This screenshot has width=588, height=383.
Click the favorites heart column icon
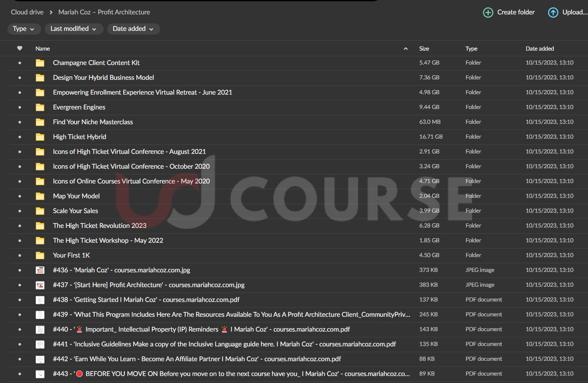[20, 49]
